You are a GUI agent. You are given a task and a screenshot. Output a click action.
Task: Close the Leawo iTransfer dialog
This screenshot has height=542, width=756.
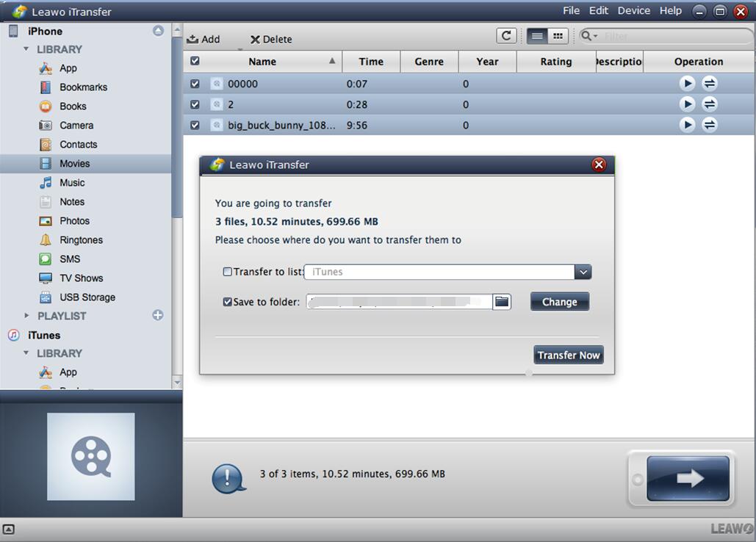[x=599, y=165]
